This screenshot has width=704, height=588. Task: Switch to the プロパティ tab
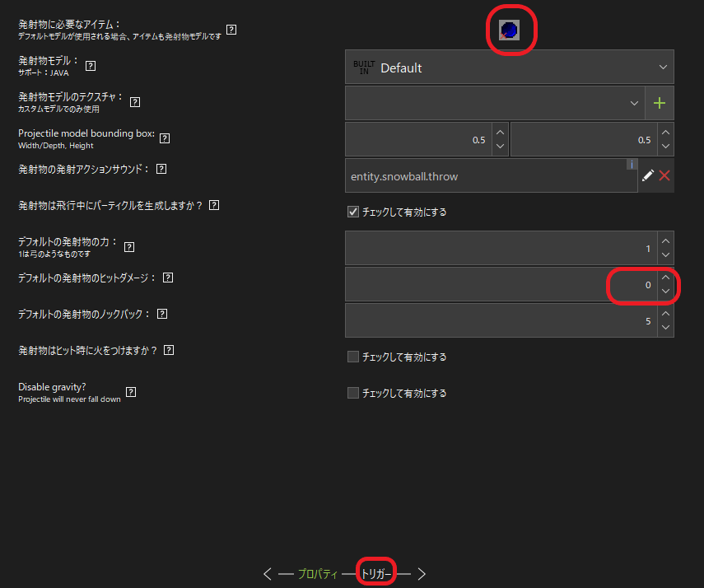317,574
